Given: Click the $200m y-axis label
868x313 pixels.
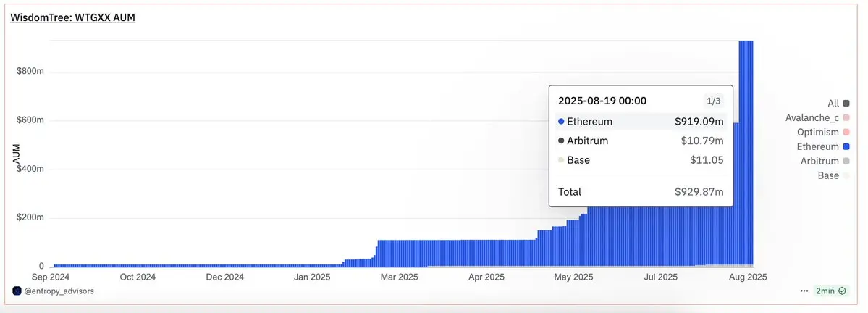Looking at the screenshot, I should coord(30,217).
